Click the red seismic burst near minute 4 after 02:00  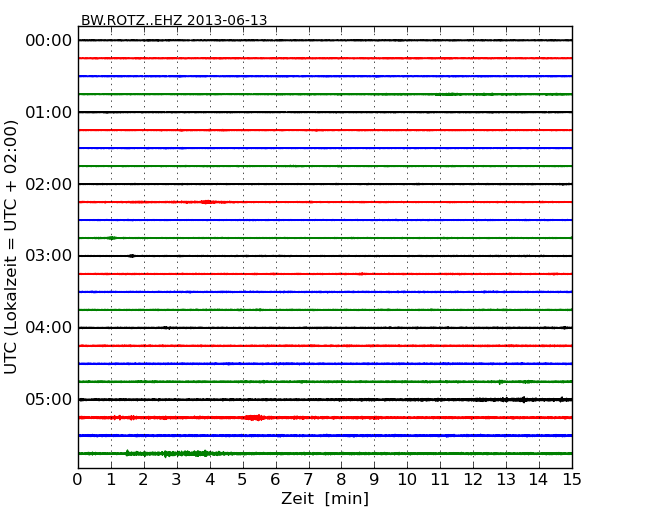pos(208,202)
